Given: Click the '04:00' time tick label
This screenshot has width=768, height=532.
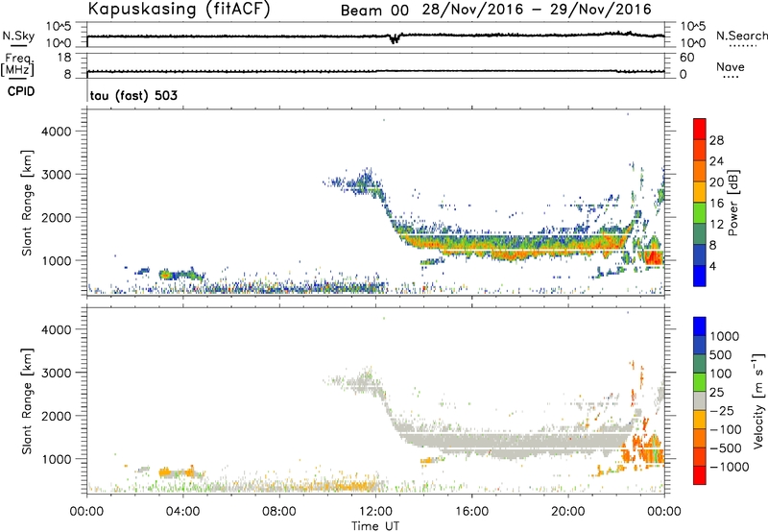Looking at the screenshot, I should pos(182,512).
